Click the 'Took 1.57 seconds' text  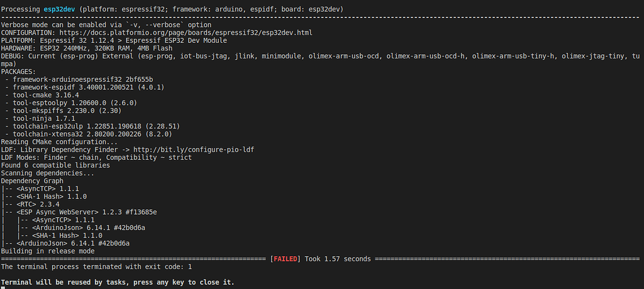click(x=337, y=259)
